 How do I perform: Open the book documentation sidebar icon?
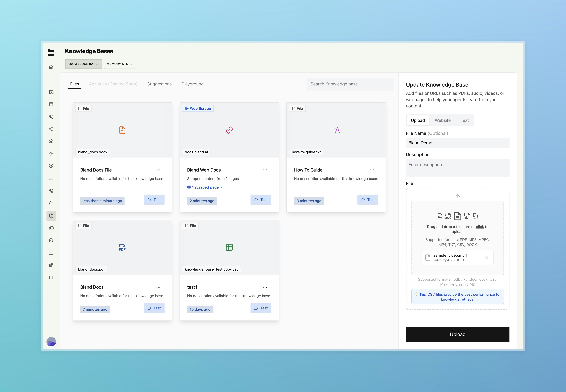(x=51, y=278)
